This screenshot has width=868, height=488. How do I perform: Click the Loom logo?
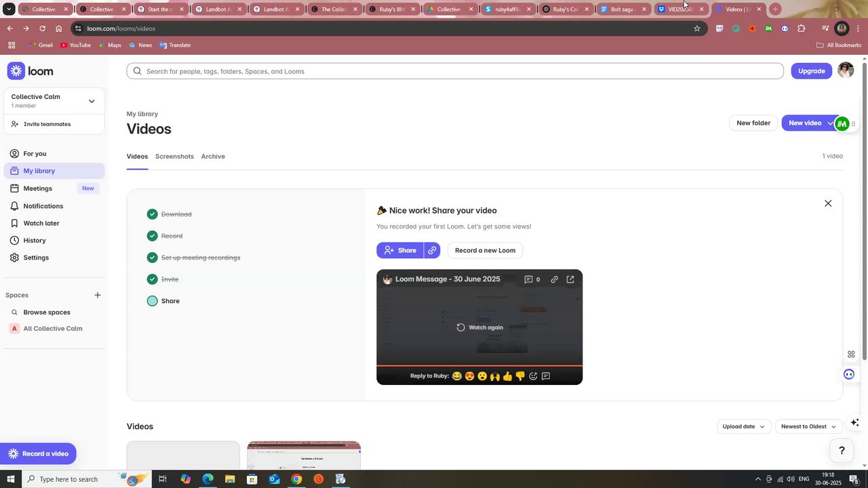[31, 71]
